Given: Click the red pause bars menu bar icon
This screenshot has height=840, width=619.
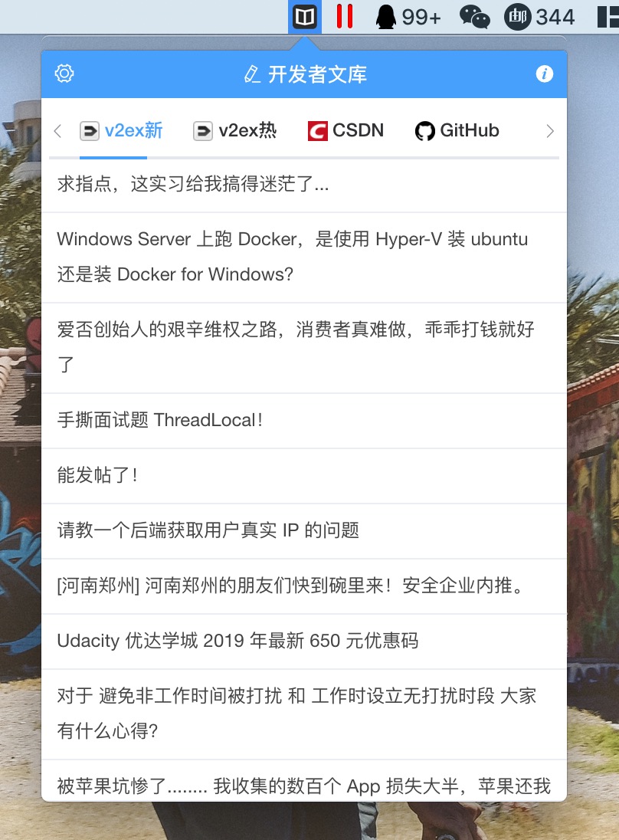Looking at the screenshot, I should coord(344,17).
